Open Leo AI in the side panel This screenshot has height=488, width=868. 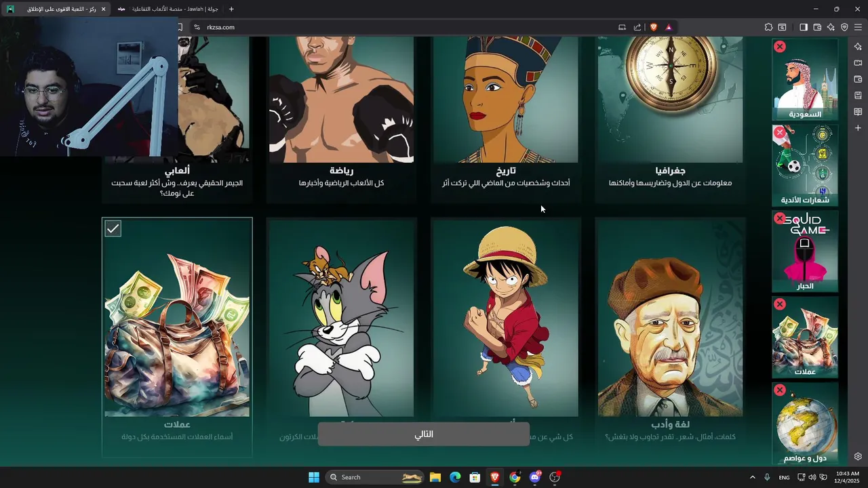tap(858, 46)
